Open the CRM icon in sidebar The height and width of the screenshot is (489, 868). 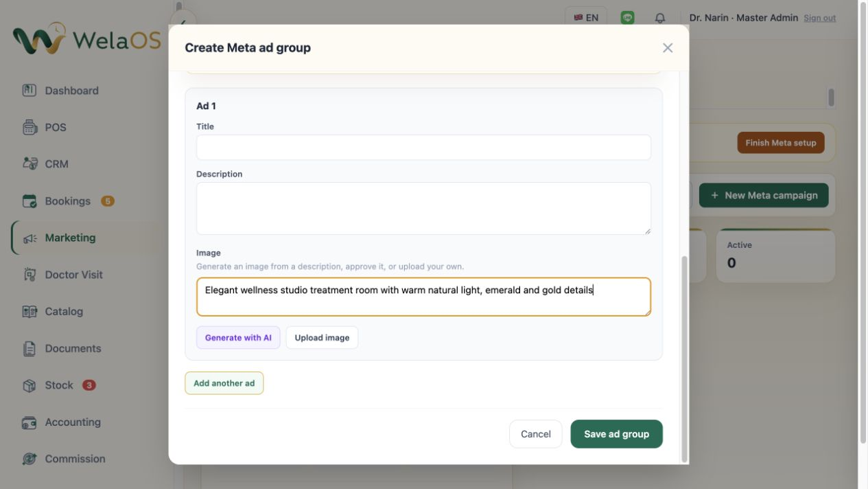coord(30,164)
